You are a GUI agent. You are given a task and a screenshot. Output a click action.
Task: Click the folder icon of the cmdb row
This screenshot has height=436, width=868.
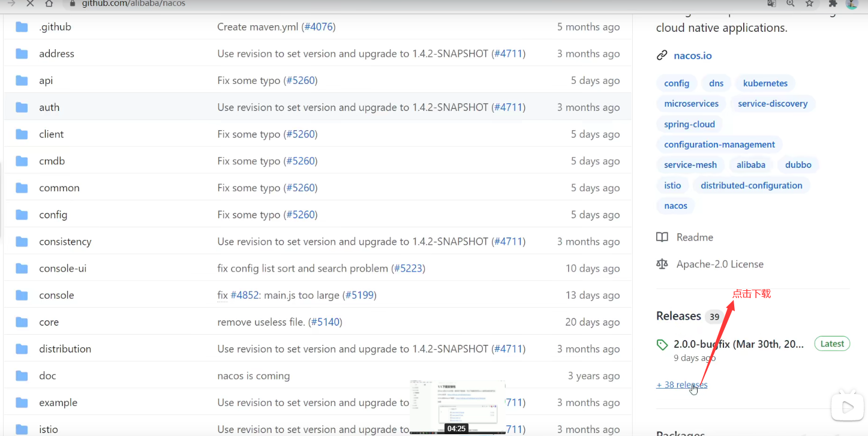coord(22,161)
